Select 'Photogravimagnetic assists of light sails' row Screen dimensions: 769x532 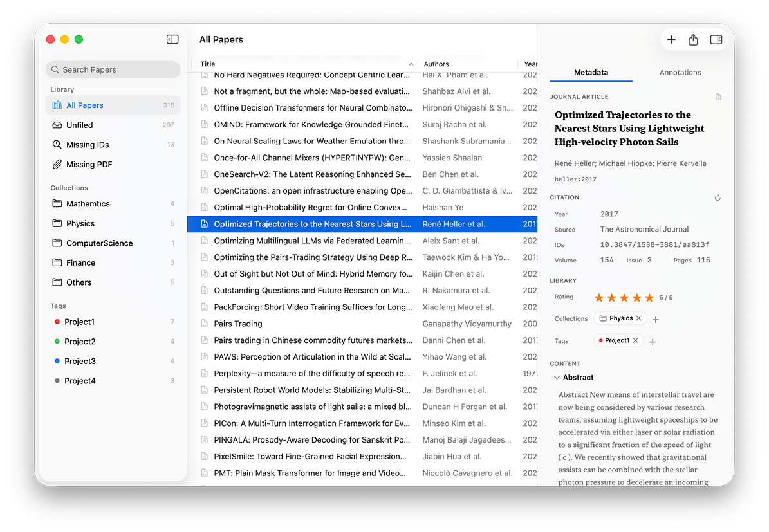coord(362,407)
